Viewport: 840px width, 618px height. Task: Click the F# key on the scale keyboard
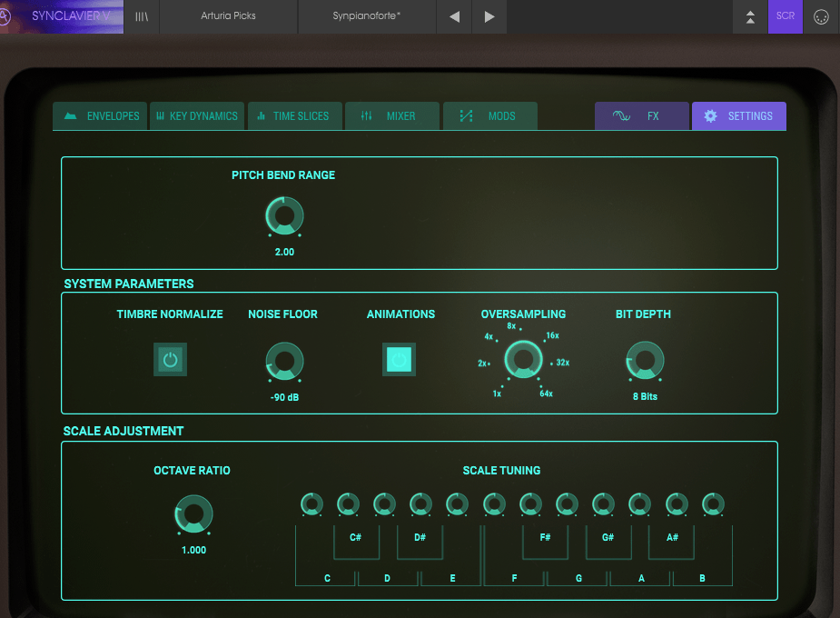coord(546,543)
